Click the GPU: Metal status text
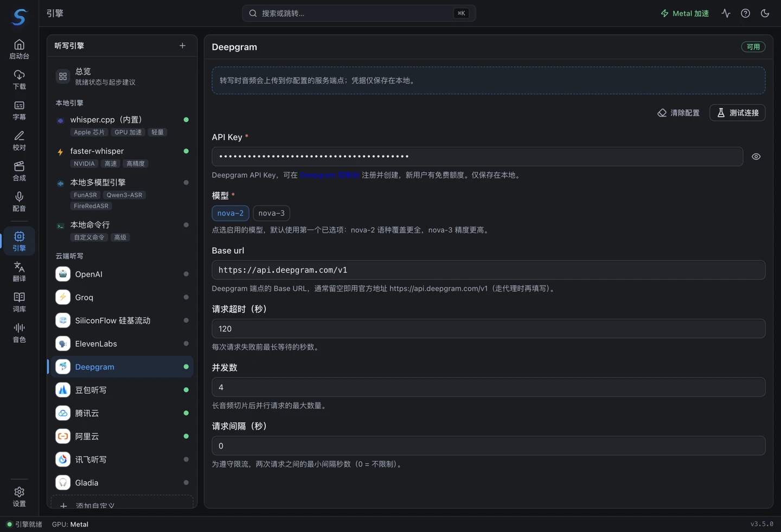The height and width of the screenshot is (532, 781). pos(70,524)
